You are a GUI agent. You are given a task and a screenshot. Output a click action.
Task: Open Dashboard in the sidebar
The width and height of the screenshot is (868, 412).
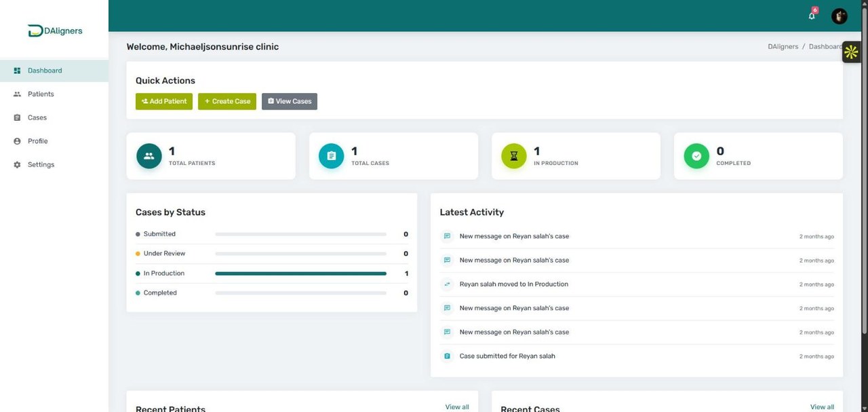[54, 71]
